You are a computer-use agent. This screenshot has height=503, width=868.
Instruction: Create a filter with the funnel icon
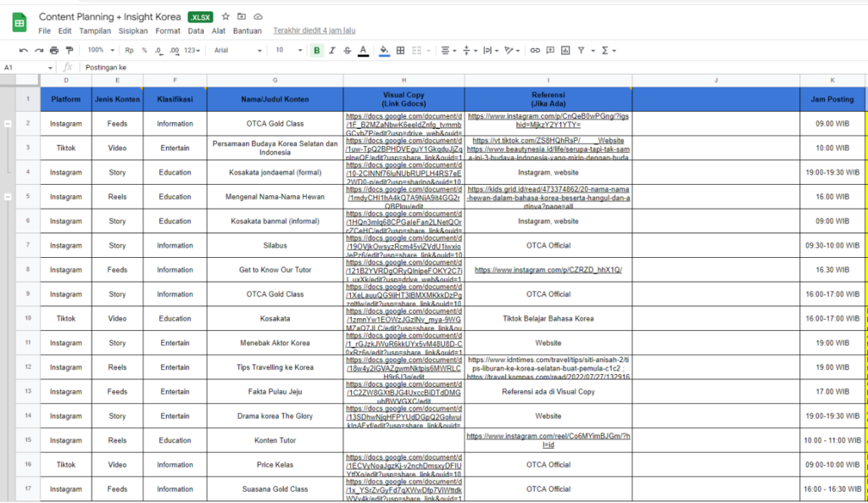[x=581, y=50]
